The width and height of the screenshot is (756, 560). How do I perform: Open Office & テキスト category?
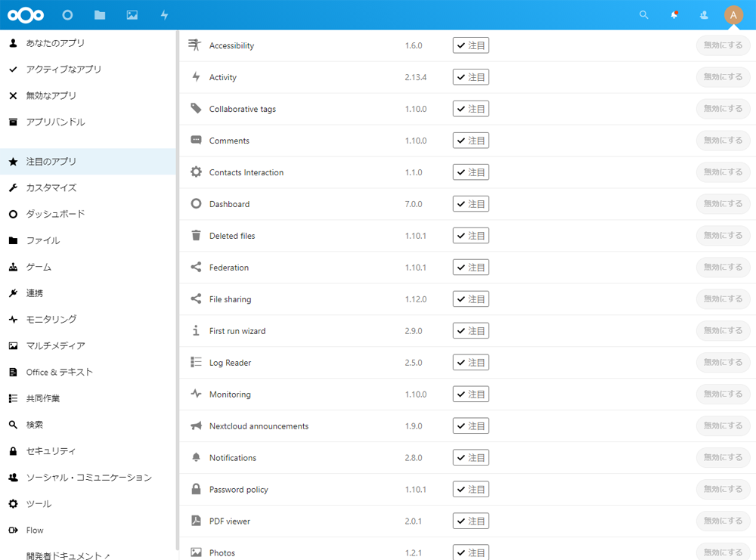(88, 372)
